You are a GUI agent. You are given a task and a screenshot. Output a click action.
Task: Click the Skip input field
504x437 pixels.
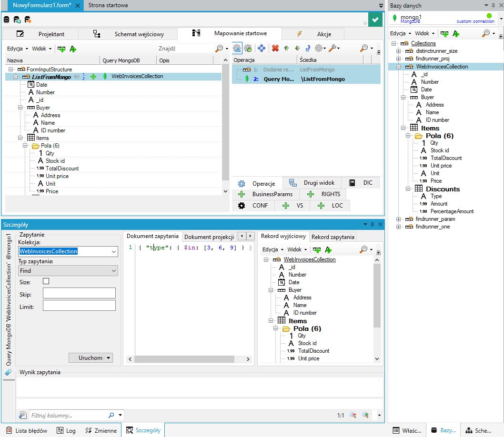(x=79, y=293)
